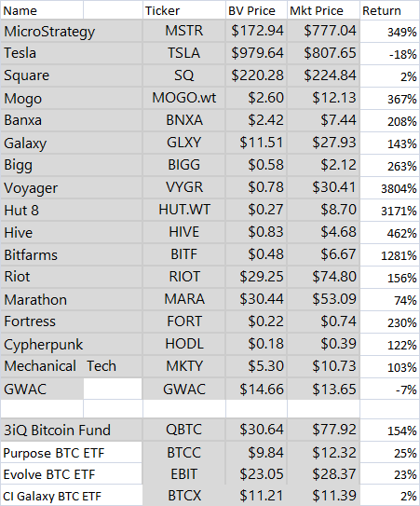
Task: Click the Mkt Price column header
Action: tap(323, 10)
